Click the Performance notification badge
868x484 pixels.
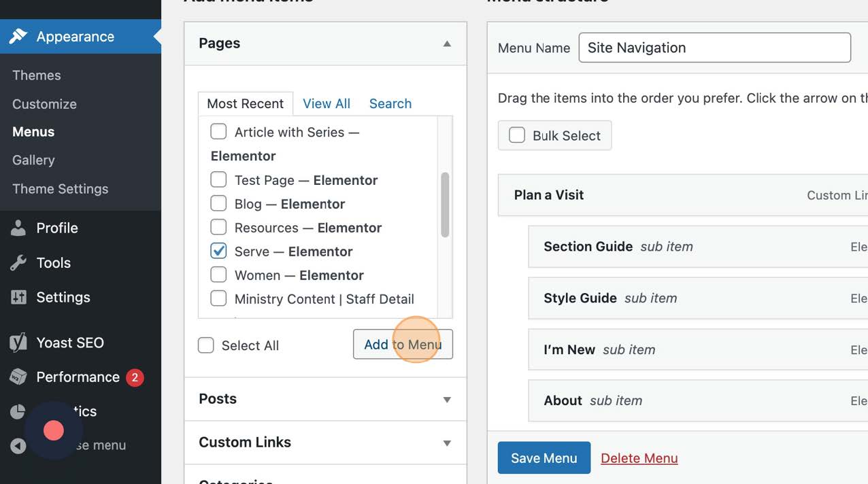coord(135,377)
